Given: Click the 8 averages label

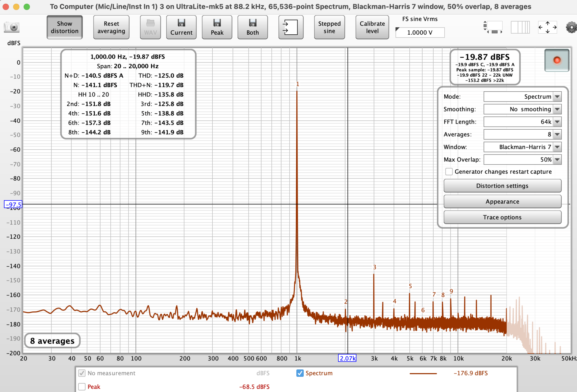Looking at the screenshot, I should 52,341.
